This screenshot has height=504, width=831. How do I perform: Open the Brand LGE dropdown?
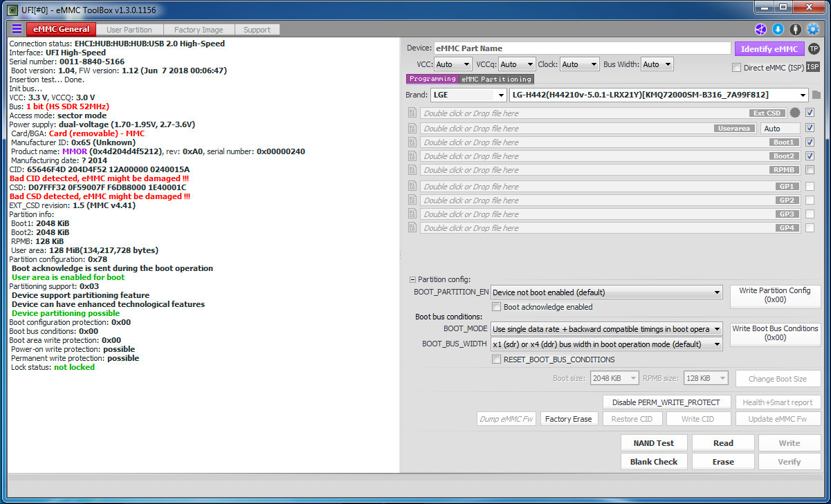click(468, 95)
